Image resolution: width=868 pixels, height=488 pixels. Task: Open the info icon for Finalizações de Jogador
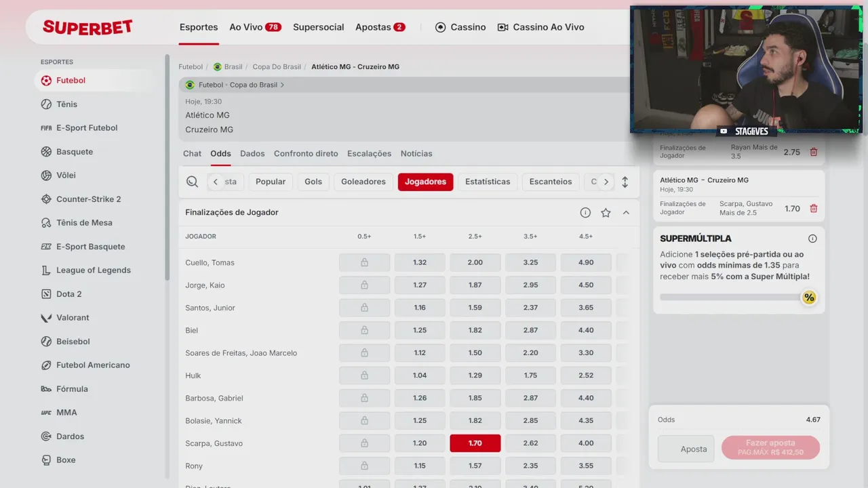click(585, 213)
